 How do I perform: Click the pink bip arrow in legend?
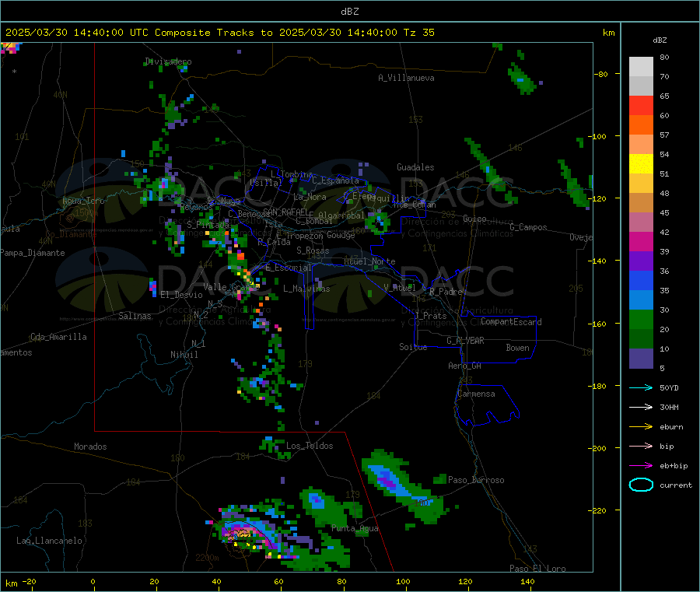pos(641,446)
